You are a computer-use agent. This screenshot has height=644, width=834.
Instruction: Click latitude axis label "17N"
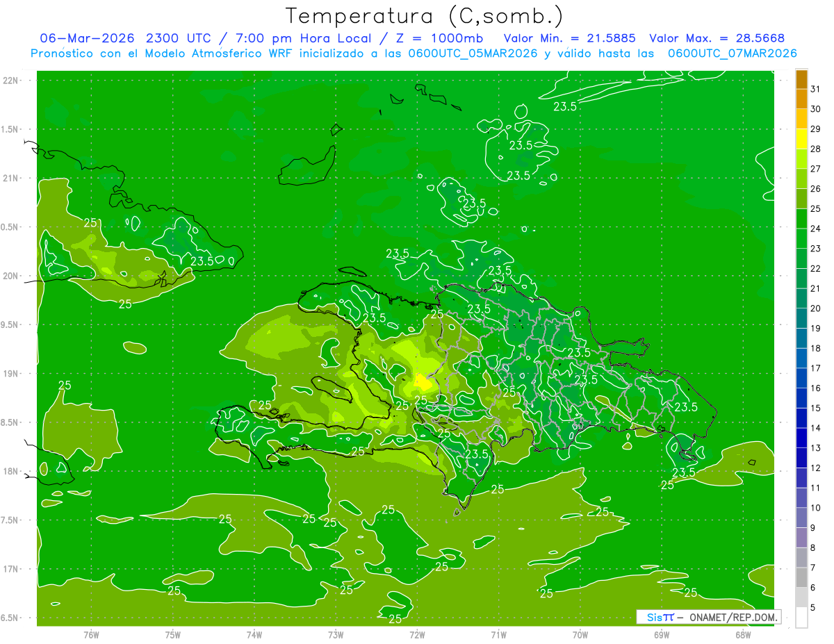tap(10, 569)
